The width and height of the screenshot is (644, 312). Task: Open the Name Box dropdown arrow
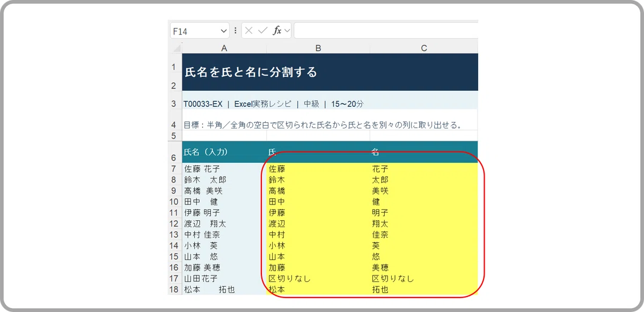click(224, 31)
